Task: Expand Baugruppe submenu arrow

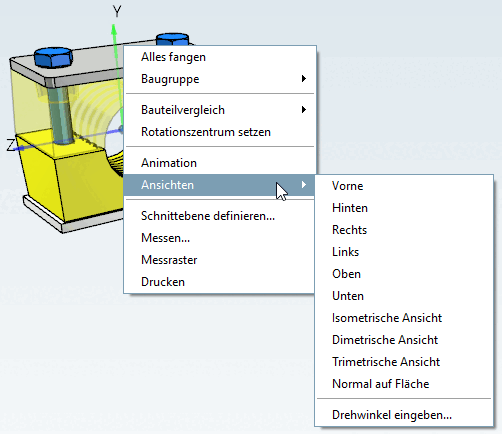Action: pos(304,79)
